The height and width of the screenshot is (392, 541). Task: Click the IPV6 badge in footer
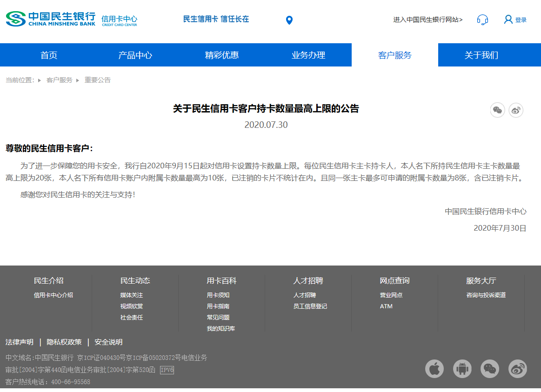click(167, 370)
